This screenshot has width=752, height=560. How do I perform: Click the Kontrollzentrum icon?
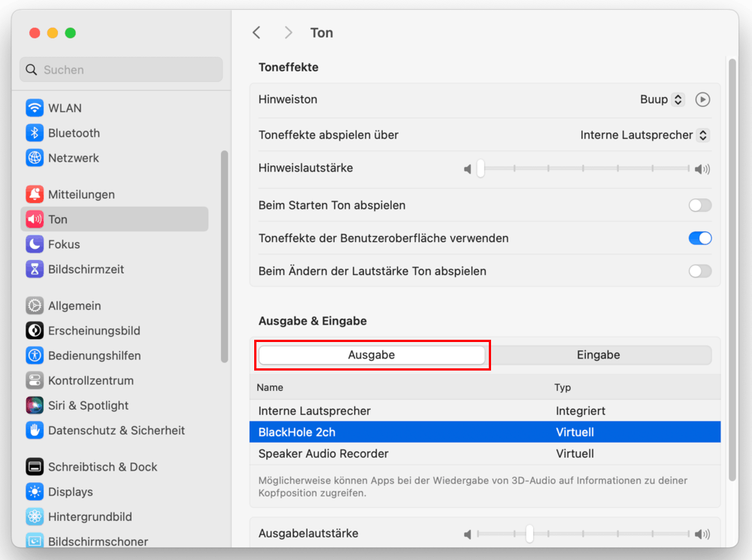35,380
